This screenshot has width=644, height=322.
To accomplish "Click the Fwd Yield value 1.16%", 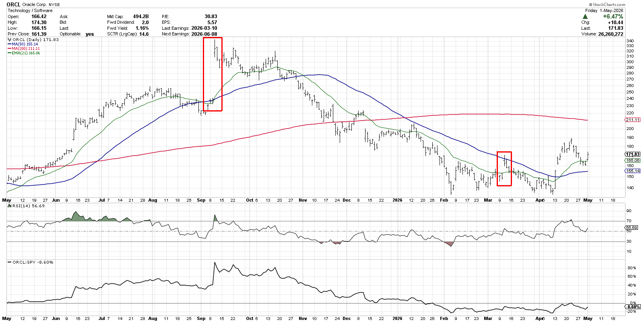I will pos(142,28).
